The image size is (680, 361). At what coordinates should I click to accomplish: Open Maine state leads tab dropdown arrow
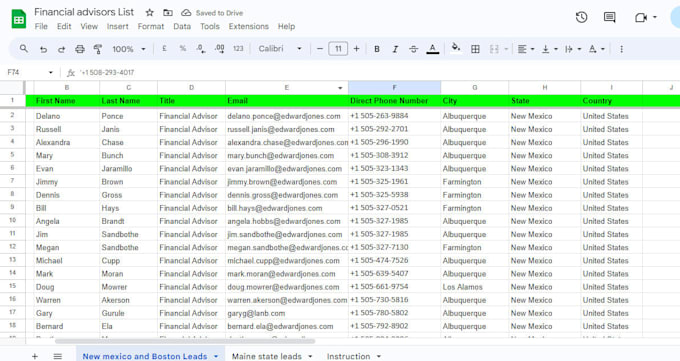coord(310,356)
